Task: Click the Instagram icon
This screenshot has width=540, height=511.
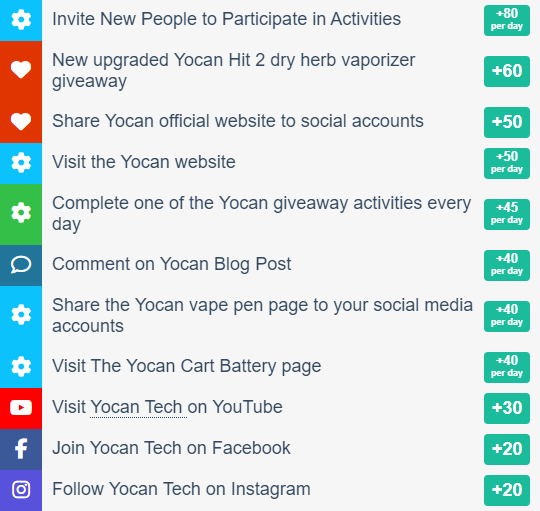Action: [21, 490]
